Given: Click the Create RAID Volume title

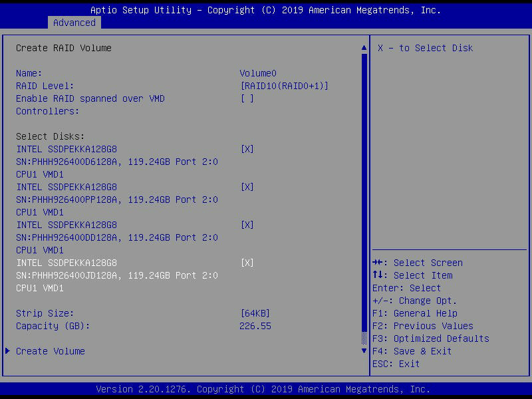Looking at the screenshot, I should click(x=63, y=48).
